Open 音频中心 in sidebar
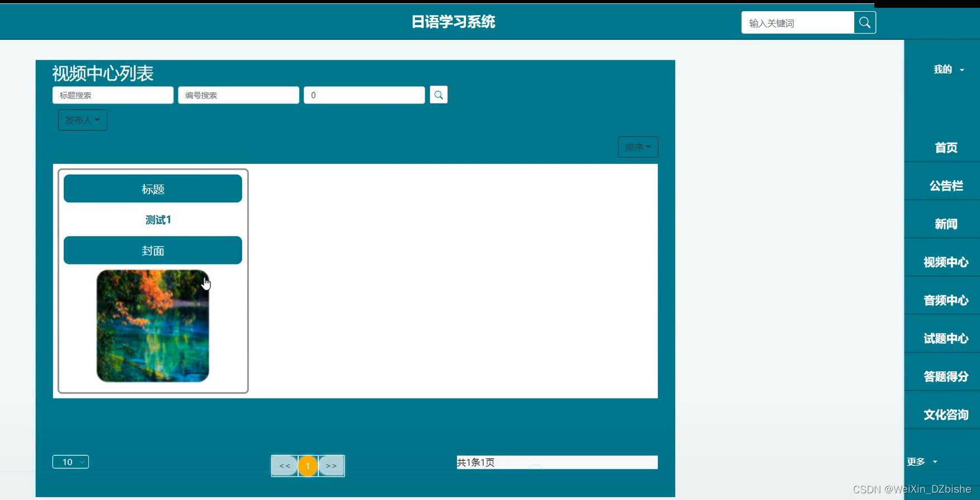 (946, 300)
